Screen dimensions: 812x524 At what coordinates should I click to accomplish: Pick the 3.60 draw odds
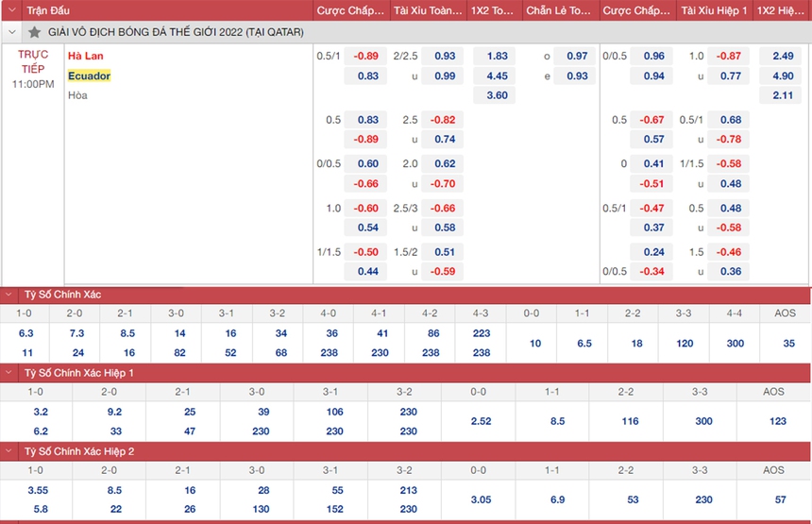click(497, 95)
